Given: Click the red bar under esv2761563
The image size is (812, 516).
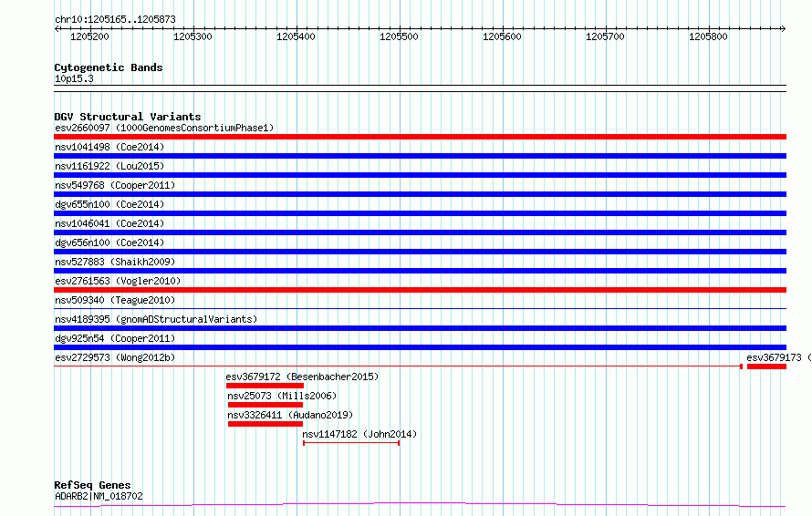Looking at the screenshot, I should click(420, 290).
